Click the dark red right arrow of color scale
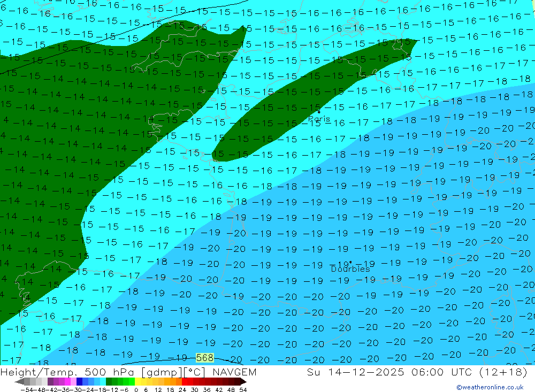 tap(243, 381)
